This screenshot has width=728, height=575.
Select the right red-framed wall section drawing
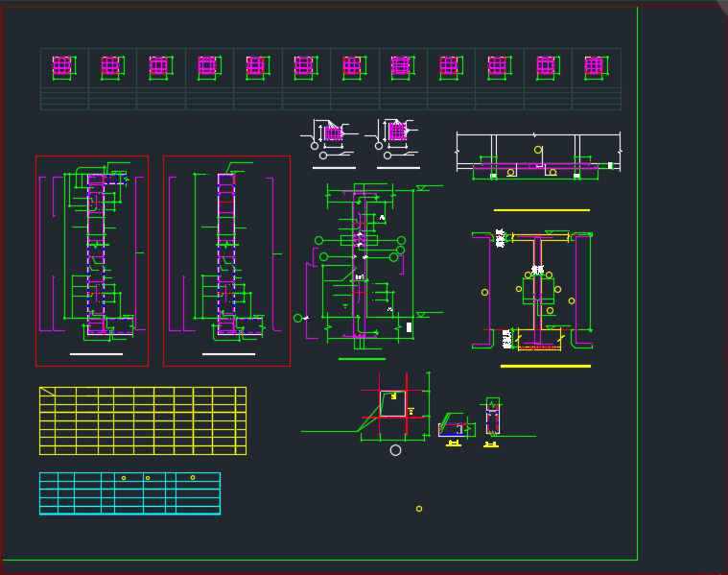226,261
